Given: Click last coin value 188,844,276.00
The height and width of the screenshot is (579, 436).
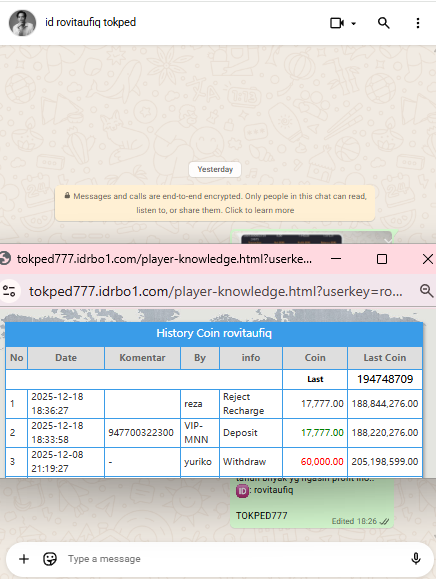Looking at the screenshot, I should point(385,404).
